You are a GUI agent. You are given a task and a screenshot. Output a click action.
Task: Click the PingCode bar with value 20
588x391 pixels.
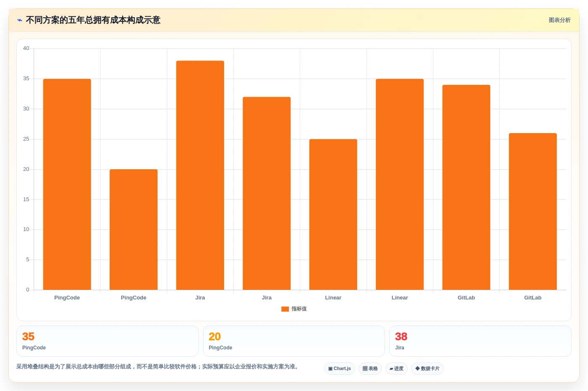point(134,230)
